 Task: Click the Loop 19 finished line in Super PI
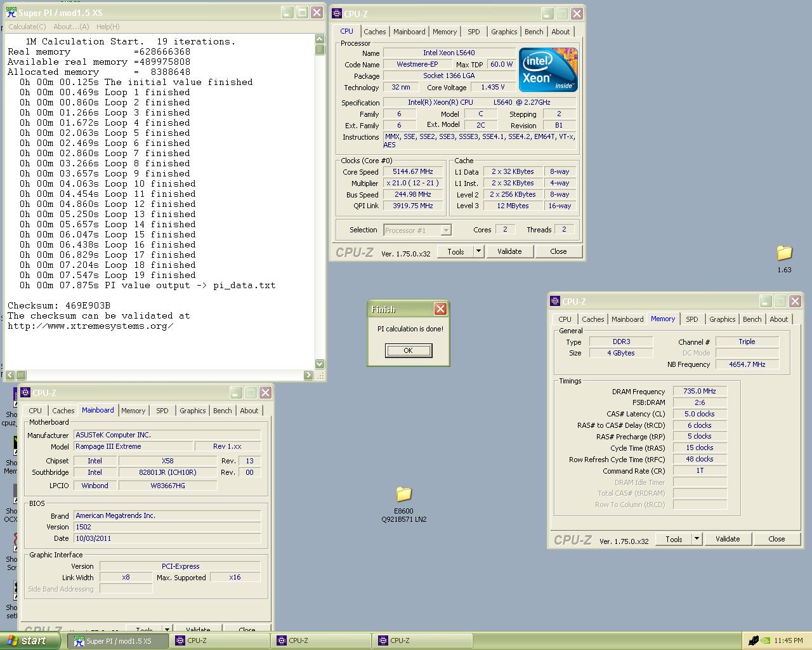click(x=107, y=275)
